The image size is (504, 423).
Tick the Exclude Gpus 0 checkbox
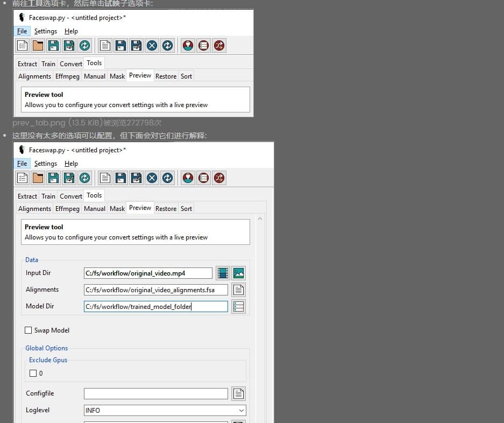[x=33, y=373]
